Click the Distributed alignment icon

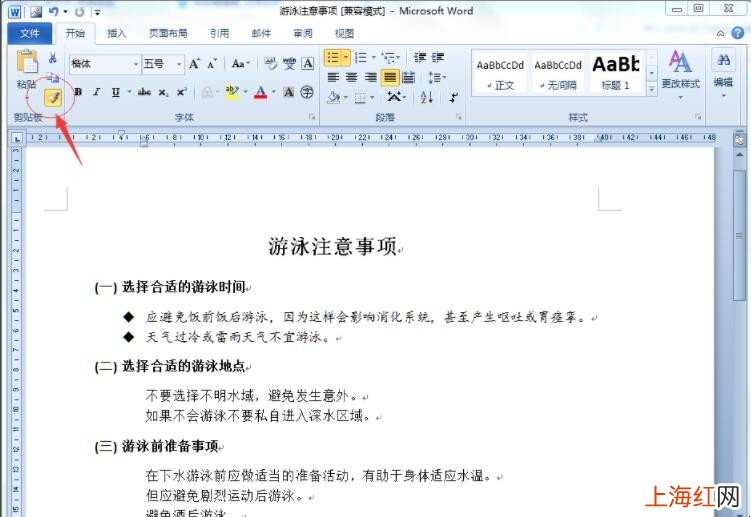[x=408, y=77]
